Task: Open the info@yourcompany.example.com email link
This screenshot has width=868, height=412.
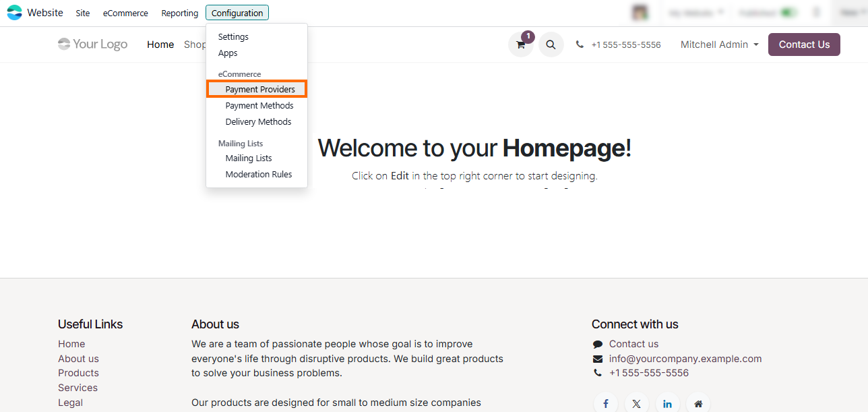Action: (685, 359)
